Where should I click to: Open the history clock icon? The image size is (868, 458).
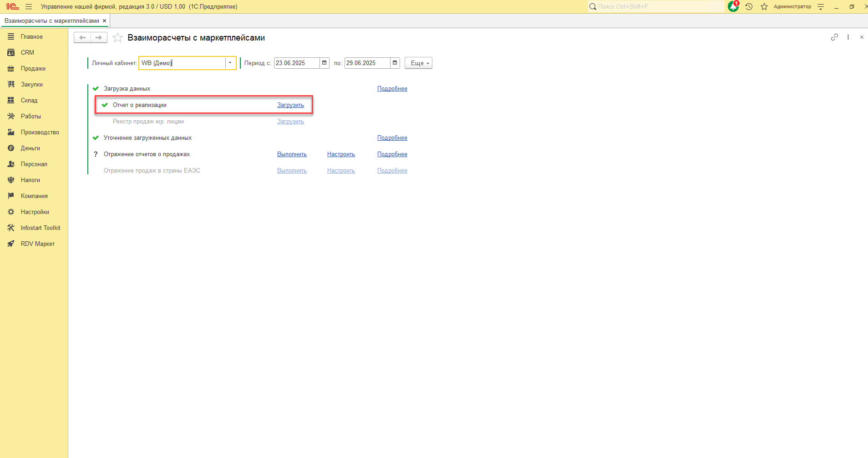(749, 7)
